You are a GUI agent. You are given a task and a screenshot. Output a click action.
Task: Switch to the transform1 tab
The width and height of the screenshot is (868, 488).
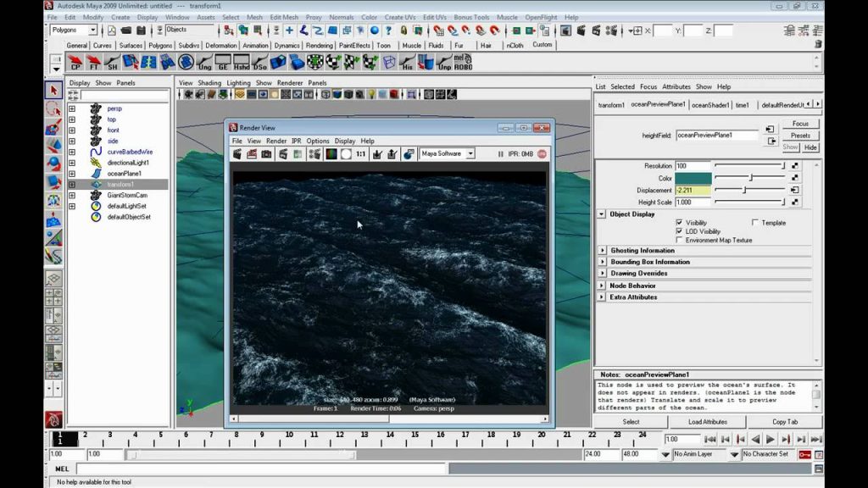tap(611, 105)
